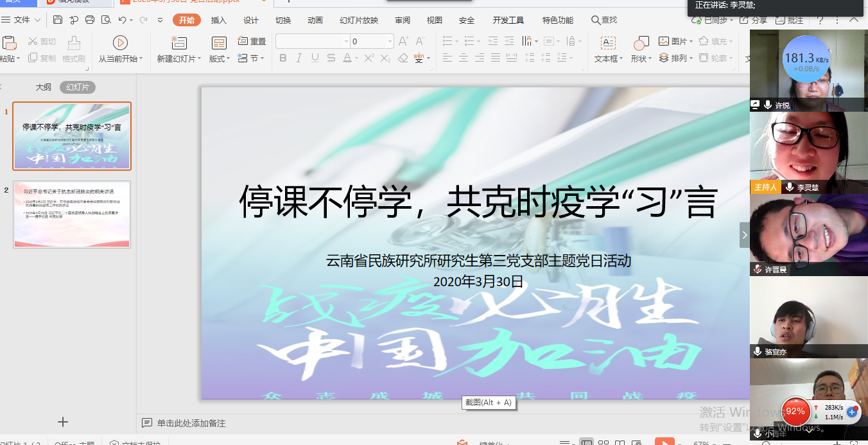868x445 pixels.
Task: Toggle Strikethrough formatting
Action: tap(331, 58)
